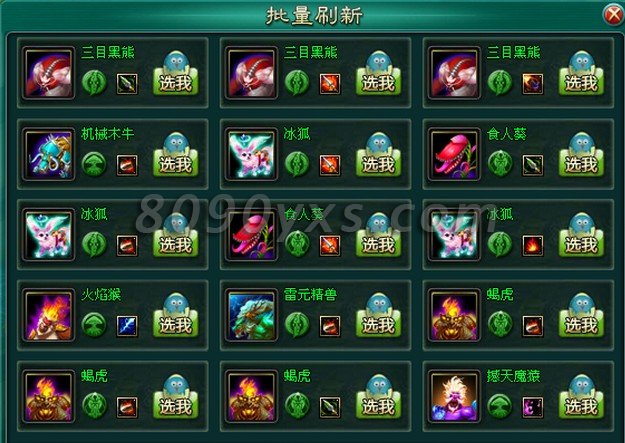Click the green leaf attribute icon of 机械木牛

(94, 164)
